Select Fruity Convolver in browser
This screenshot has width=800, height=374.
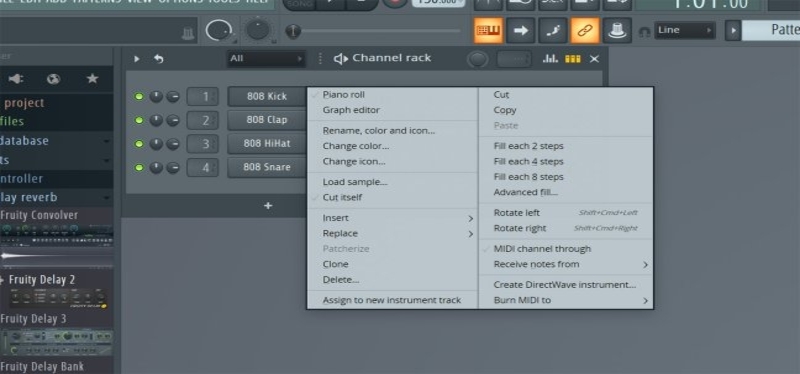[x=40, y=215]
